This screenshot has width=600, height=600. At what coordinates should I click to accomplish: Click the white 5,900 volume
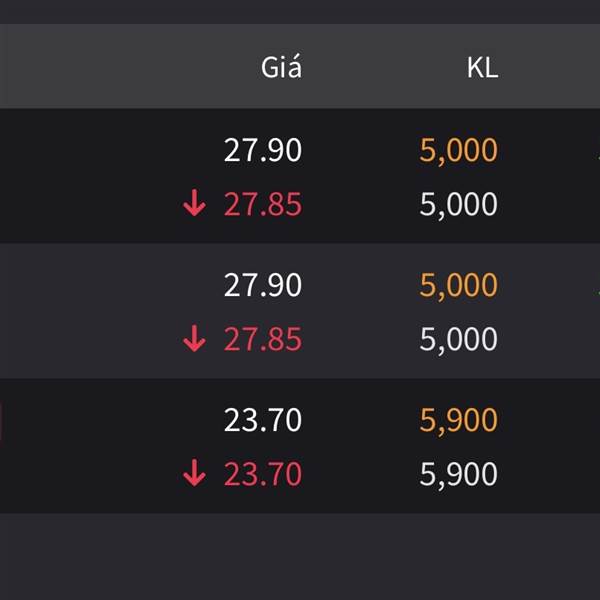coord(458,474)
